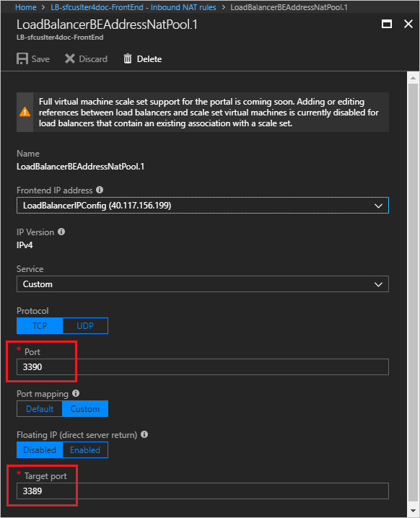Select TCP protocol option

pyautogui.click(x=40, y=325)
